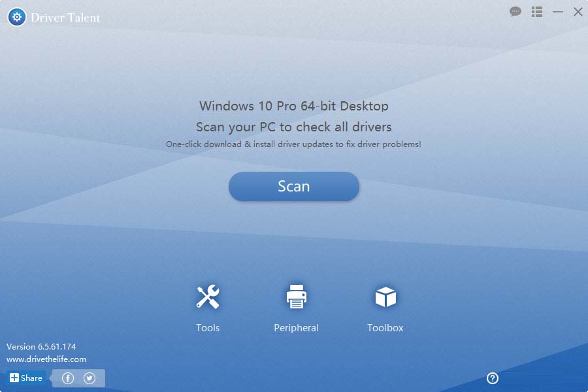This screenshot has width=588, height=392.
Task: Share on Facebook icon
Action: [68, 378]
